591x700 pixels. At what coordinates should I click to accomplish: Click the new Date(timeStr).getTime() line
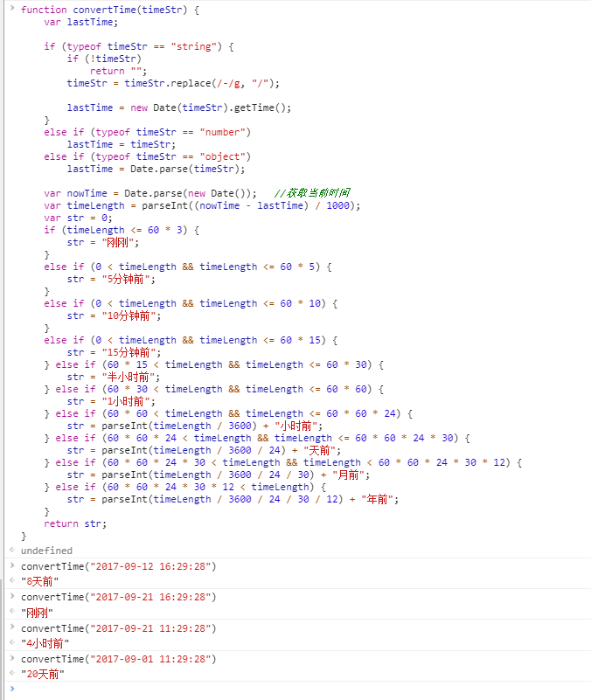click(179, 108)
